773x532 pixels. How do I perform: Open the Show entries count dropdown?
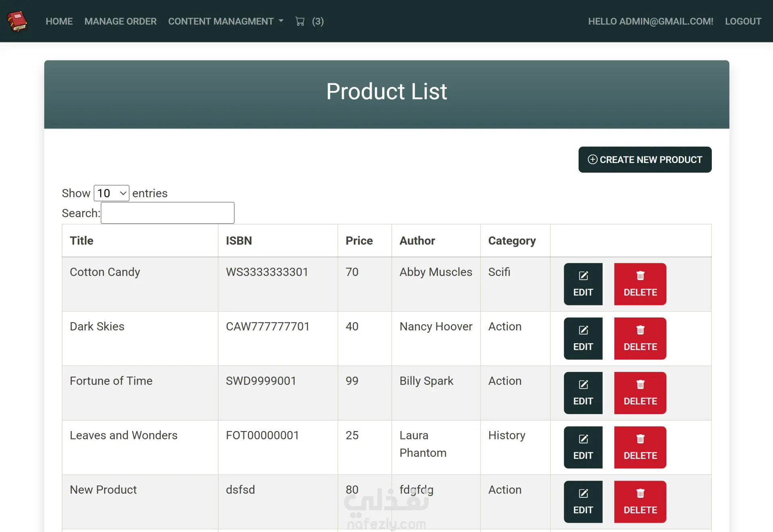112,193
